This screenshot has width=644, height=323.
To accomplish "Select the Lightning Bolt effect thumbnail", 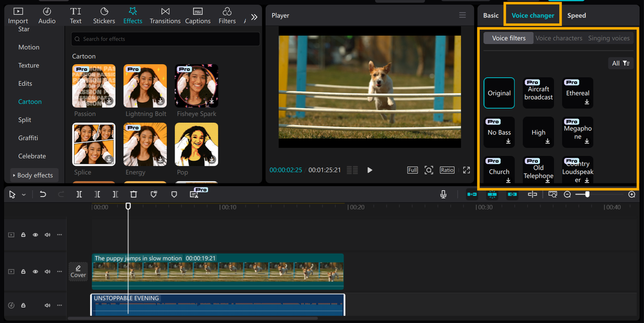I will pos(145,86).
